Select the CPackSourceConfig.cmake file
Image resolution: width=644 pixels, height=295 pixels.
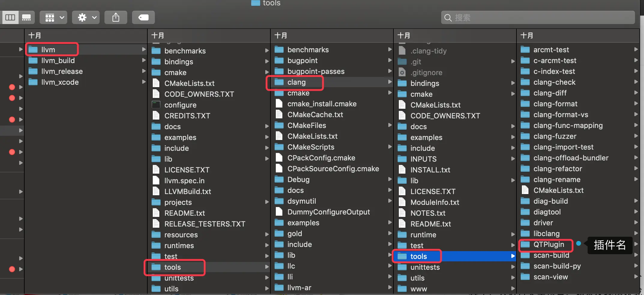[x=333, y=169]
